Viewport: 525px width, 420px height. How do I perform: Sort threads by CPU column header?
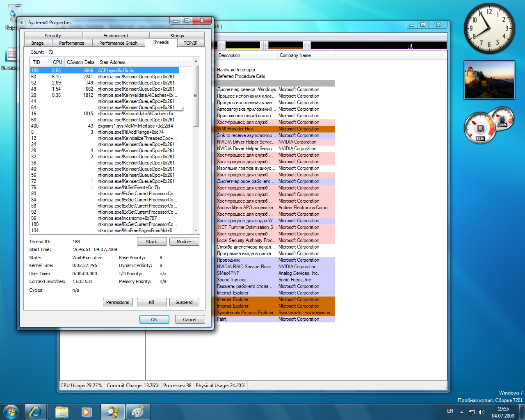[57, 62]
